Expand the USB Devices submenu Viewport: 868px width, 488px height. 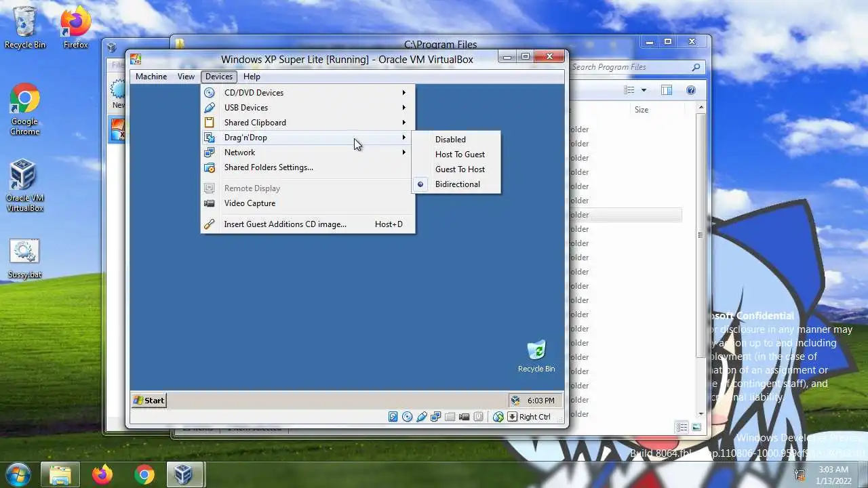click(x=308, y=108)
